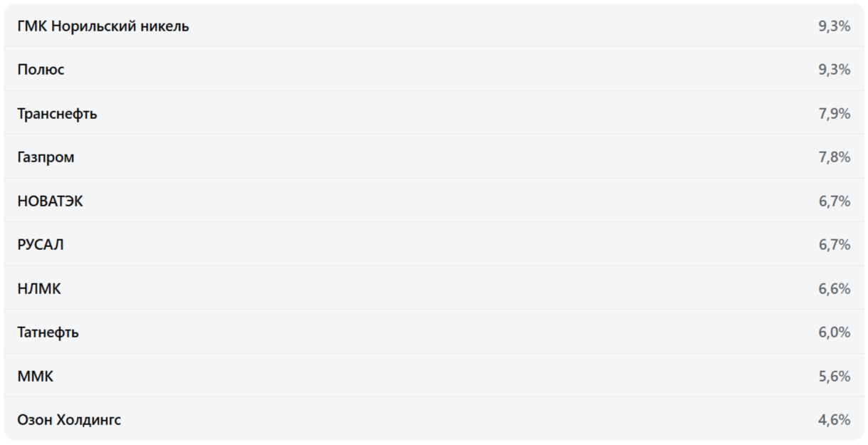
Task: Select the 4,6% share value
Action: tap(834, 420)
